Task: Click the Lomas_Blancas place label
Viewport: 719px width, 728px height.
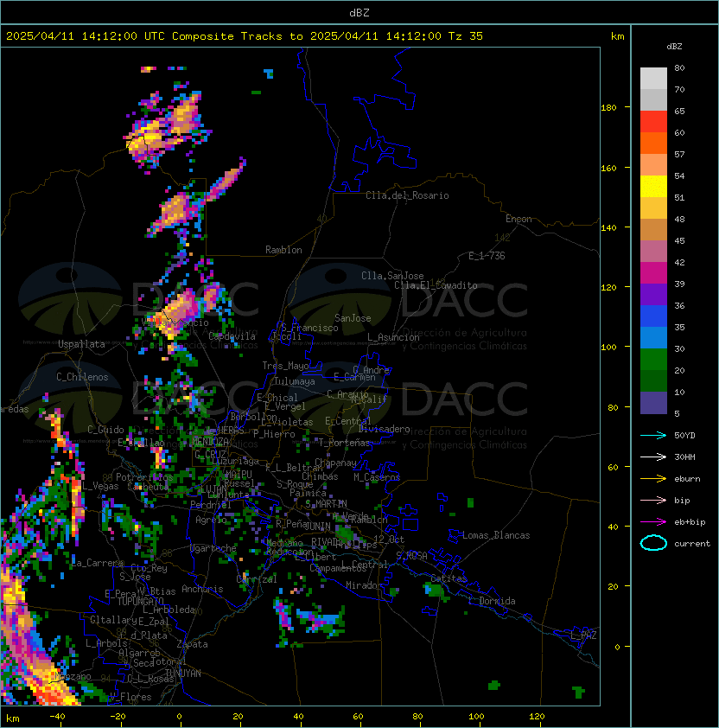Action: 496,535
